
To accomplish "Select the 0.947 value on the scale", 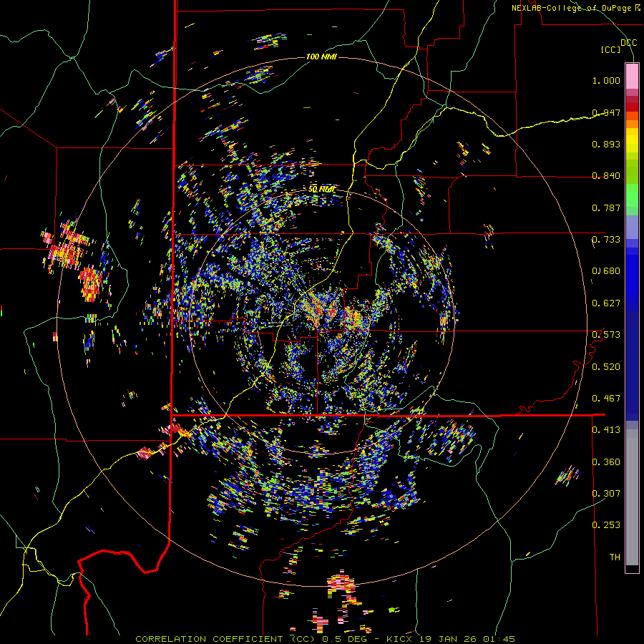I will point(606,112).
